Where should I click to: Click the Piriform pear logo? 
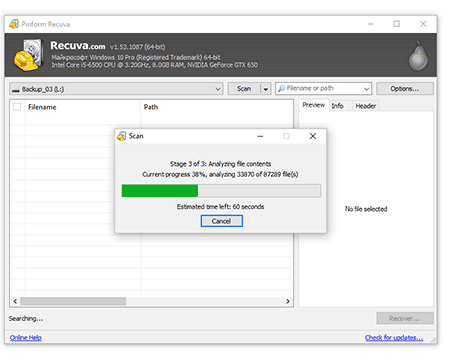tap(418, 56)
